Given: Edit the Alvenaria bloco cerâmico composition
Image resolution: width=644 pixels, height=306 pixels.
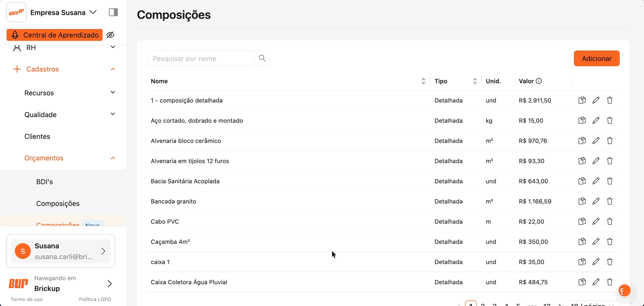Looking at the screenshot, I should (x=595, y=141).
